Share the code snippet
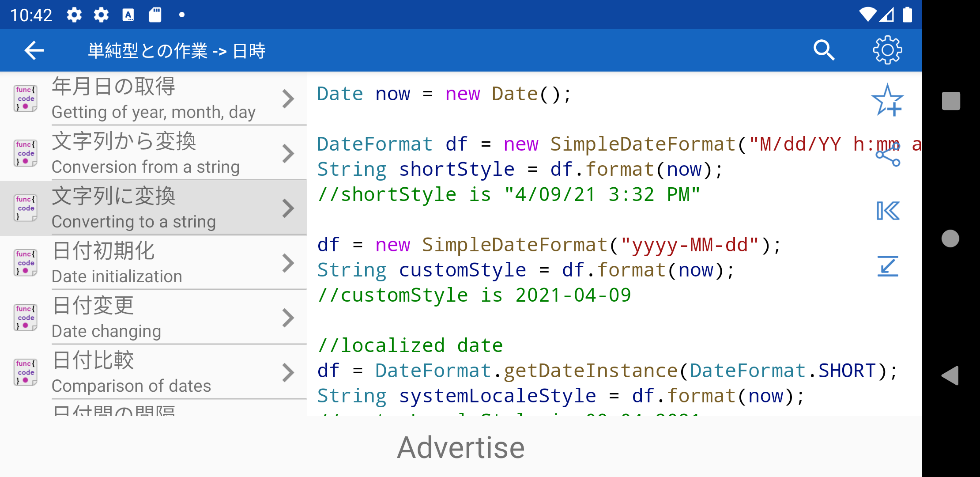The height and width of the screenshot is (477, 980). click(x=887, y=155)
